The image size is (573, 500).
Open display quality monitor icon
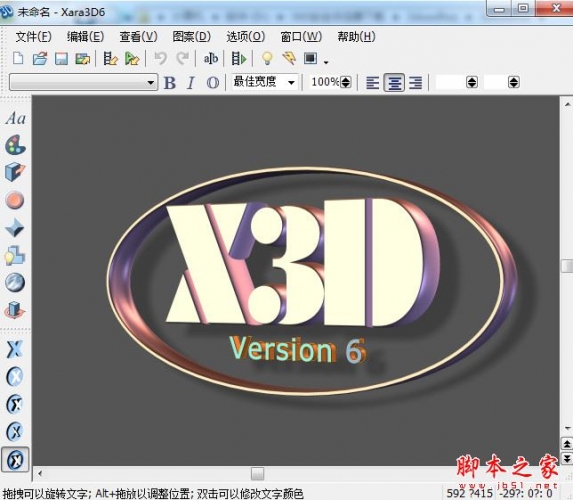coord(310,58)
